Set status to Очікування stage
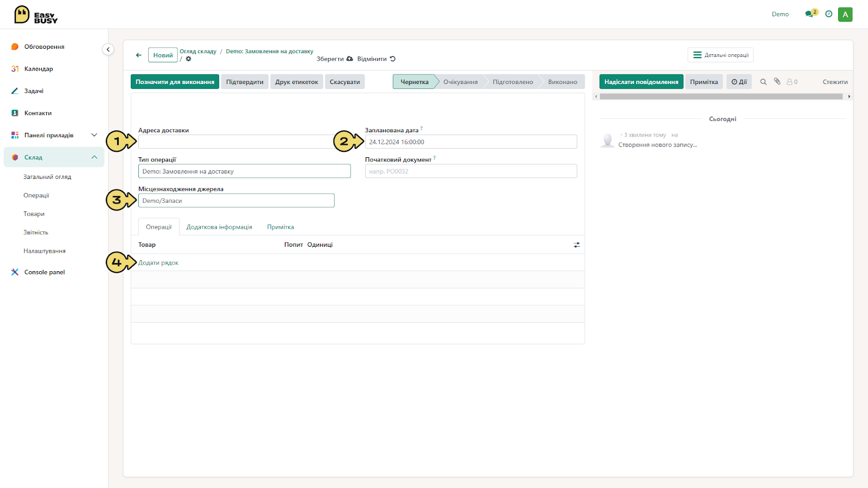Image resolution: width=868 pixels, height=488 pixels. tap(460, 82)
